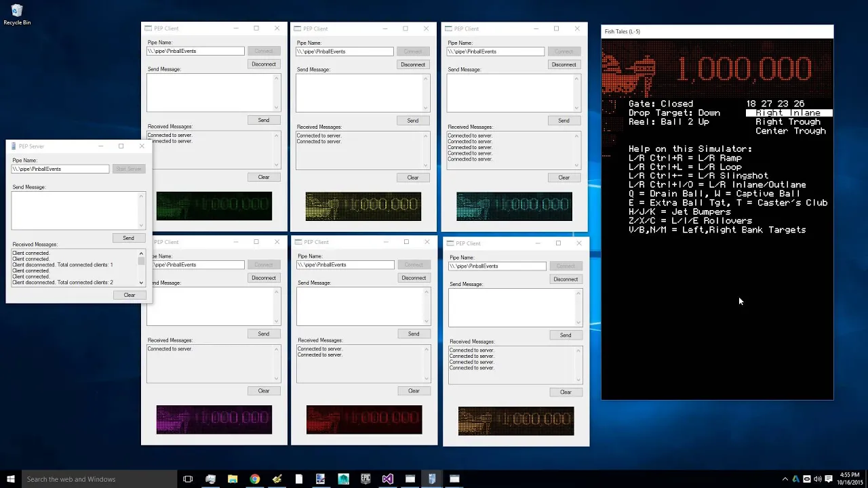
Task: Click the Drop Target: Down status line
Action: coord(674,113)
